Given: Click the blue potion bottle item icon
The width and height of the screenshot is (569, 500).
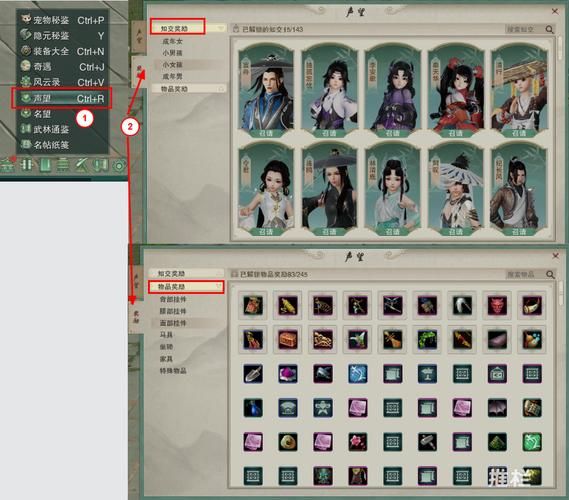Looking at the screenshot, I should (253, 408).
